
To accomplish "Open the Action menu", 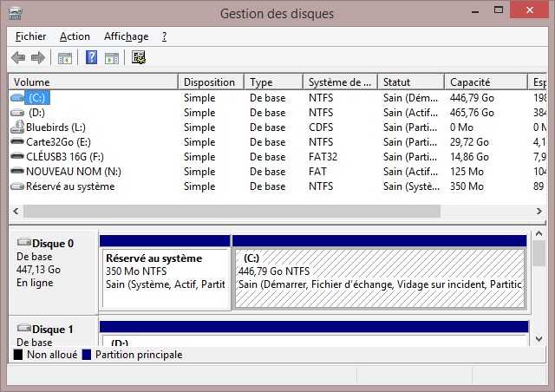I will click(x=75, y=36).
